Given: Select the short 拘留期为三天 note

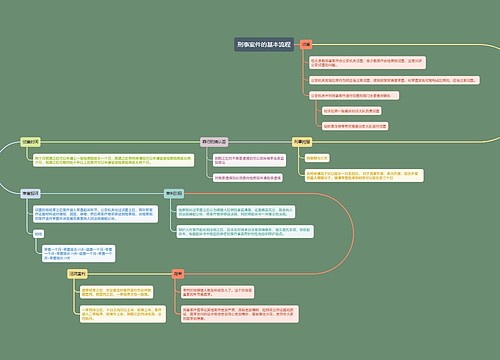Looking at the screenshot, I should click(317, 158).
